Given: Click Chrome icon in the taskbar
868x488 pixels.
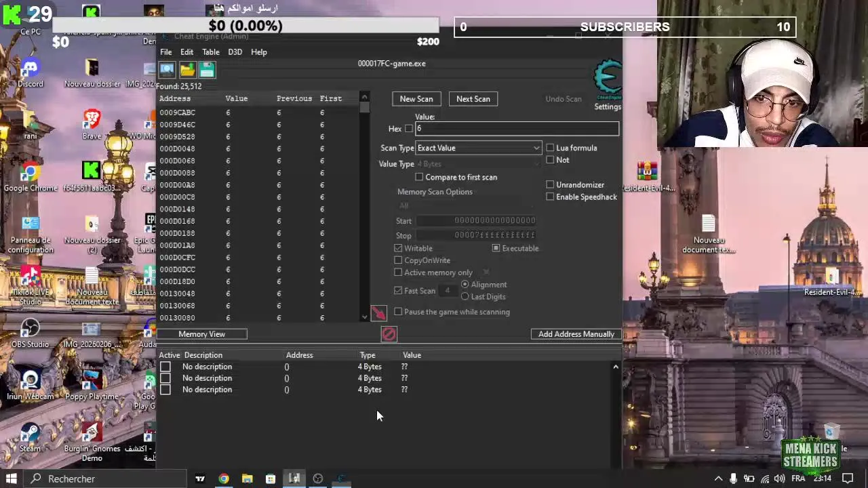Looking at the screenshot, I should point(224,479).
